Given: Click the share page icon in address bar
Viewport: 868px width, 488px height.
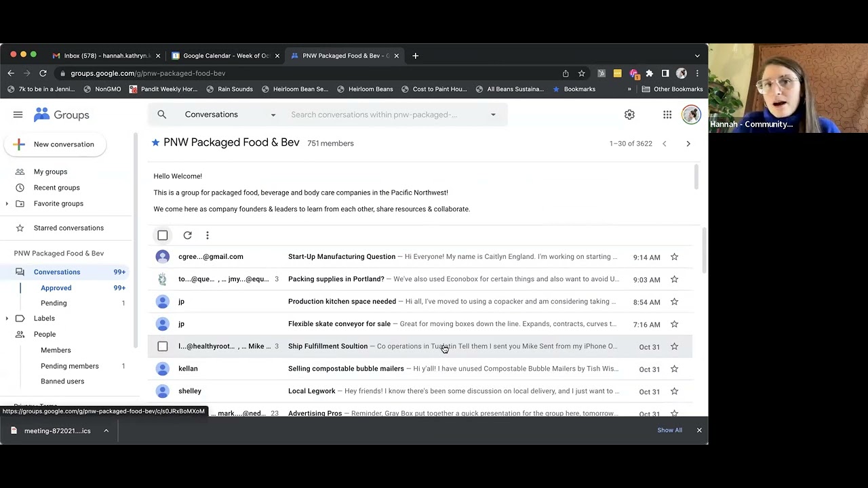Looking at the screenshot, I should pos(566,73).
